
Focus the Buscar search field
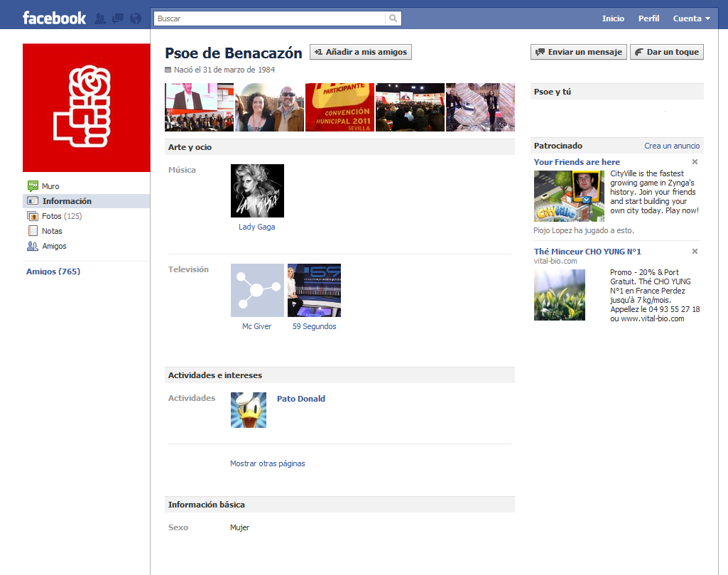(x=269, y=18)
